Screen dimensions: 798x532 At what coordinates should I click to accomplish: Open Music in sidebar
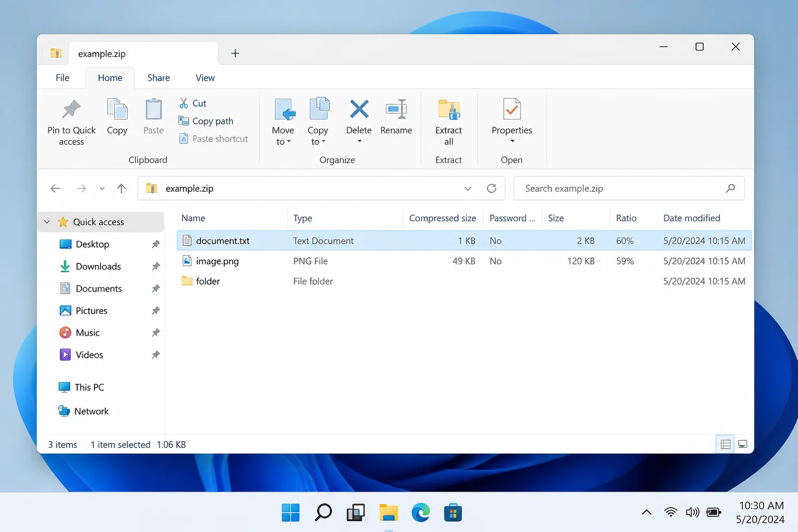coord(87,333)
